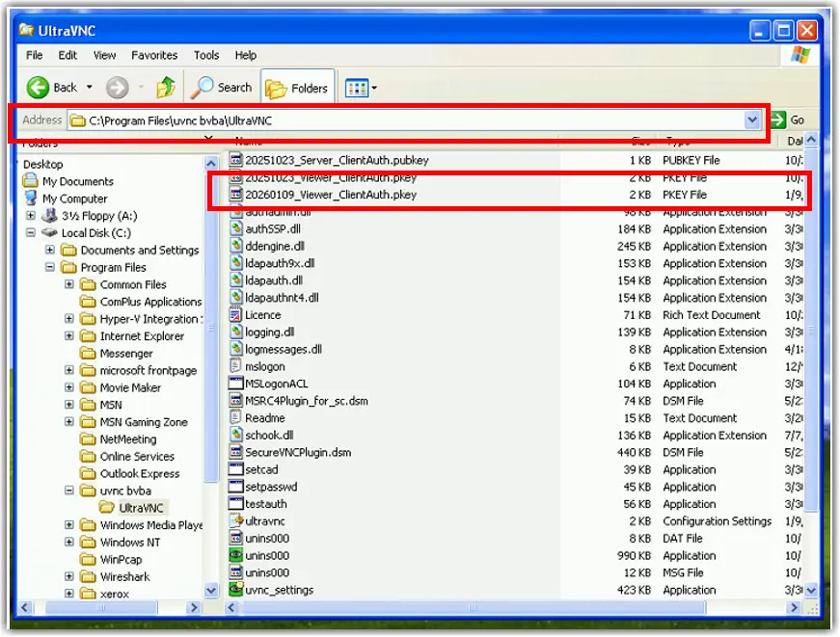This screenshot has width=840, height=637.
Task: Open the Edit menu
Action: (x=68, y=55)
